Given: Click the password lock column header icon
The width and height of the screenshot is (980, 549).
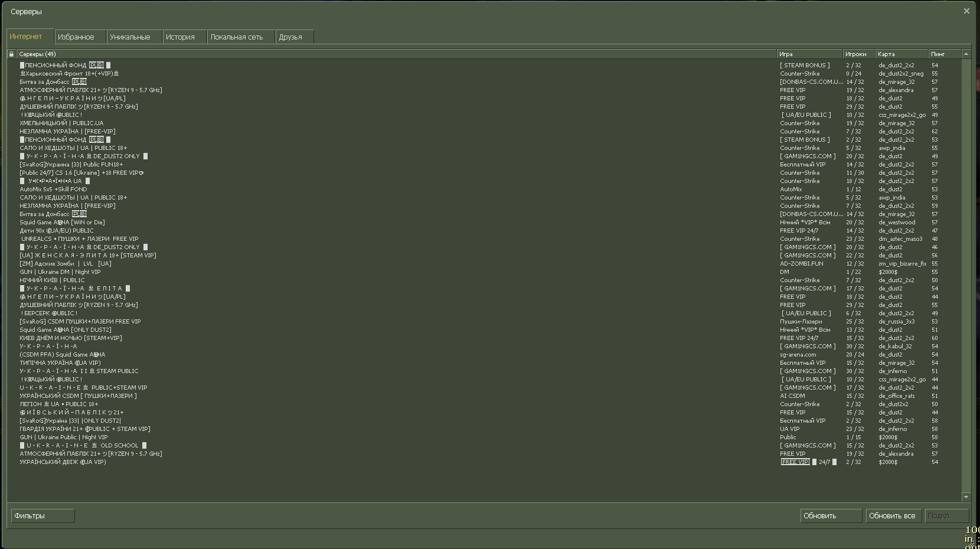Looking at the screenshot, I should point(11,54).
